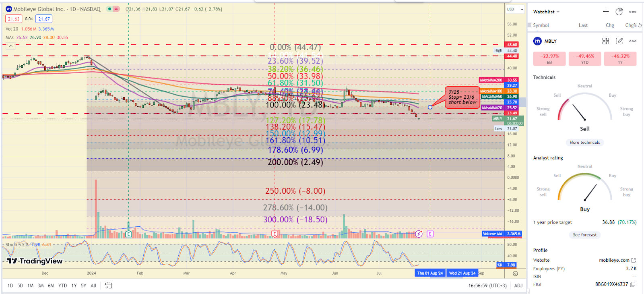Image resolution: width=644 pixels, height=294 pixels.
Task: Click the -46.22% 1Y performance box
Action: click(620, 59)
